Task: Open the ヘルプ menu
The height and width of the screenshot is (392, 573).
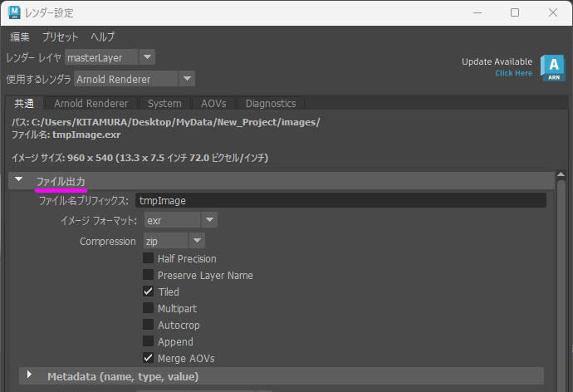Action: tap(103, 37)
